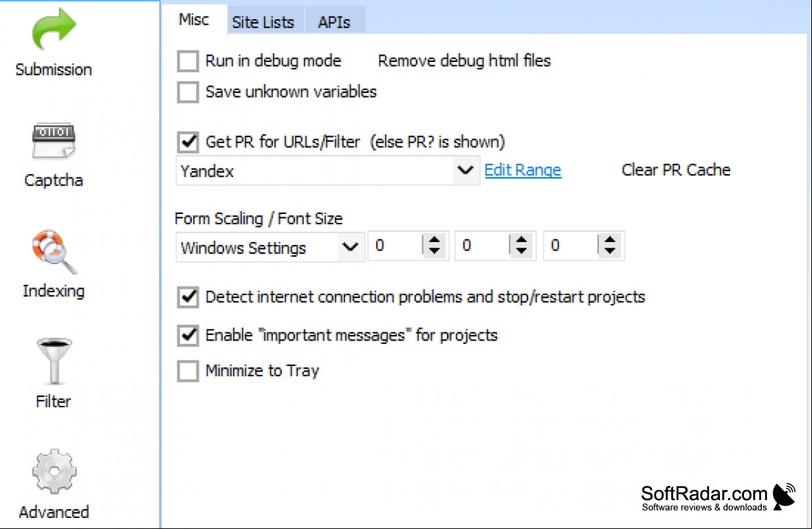Open the Submission section green arrow icon
The width and height of the screenshot is (812, 529).
54,29
